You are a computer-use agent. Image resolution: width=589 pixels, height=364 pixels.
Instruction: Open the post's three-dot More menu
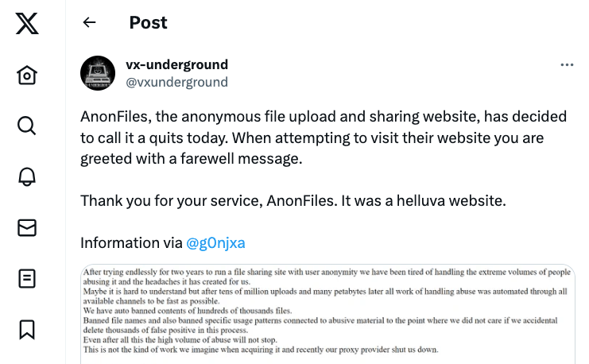click(x=567, y=65)
